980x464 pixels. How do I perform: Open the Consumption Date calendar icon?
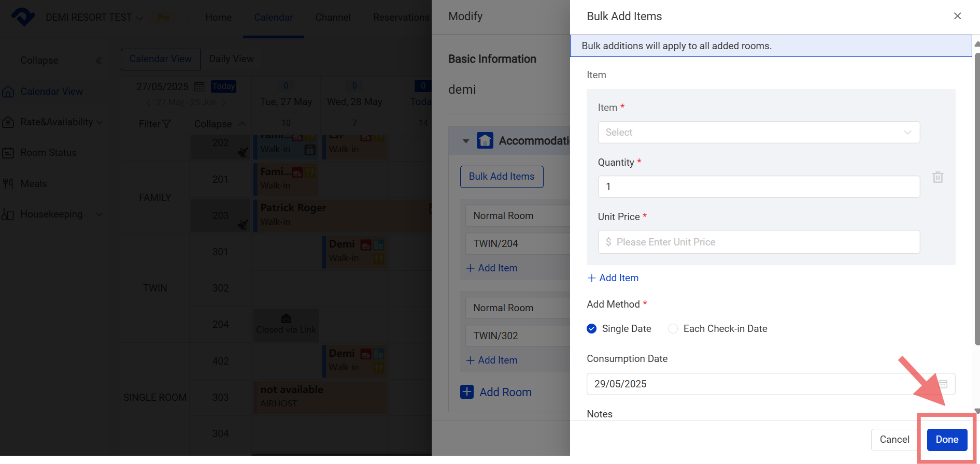943,384
